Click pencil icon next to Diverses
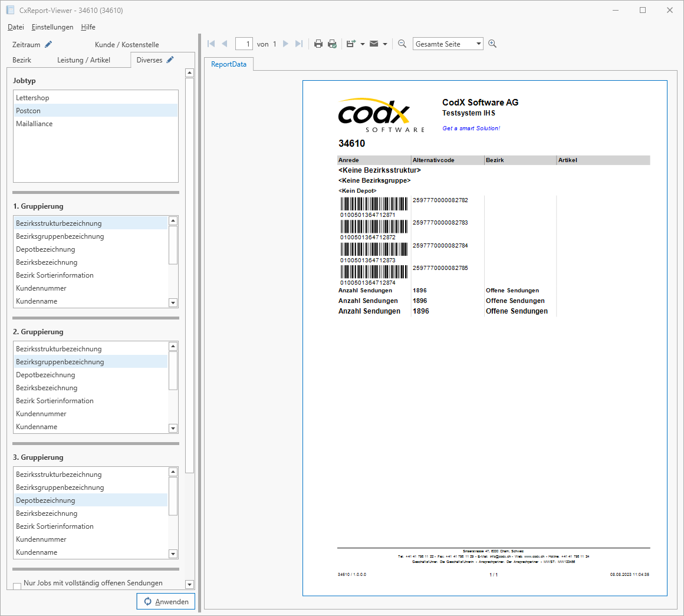The width and height of the screenshot is (684, 616). click(x=170, y=60)
